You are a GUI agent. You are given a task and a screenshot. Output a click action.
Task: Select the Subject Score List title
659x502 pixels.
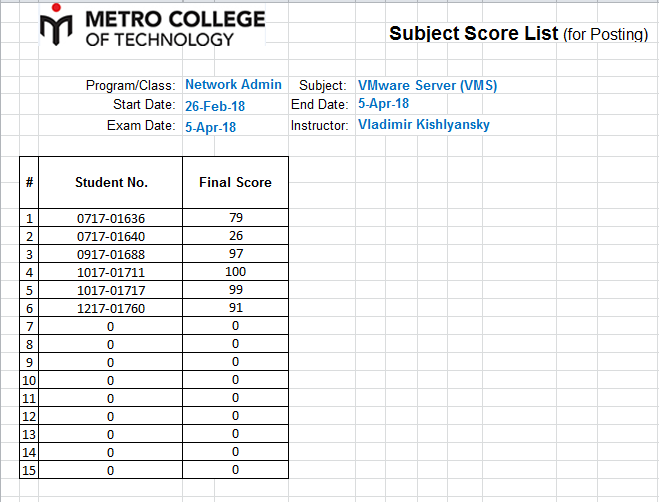518,34
